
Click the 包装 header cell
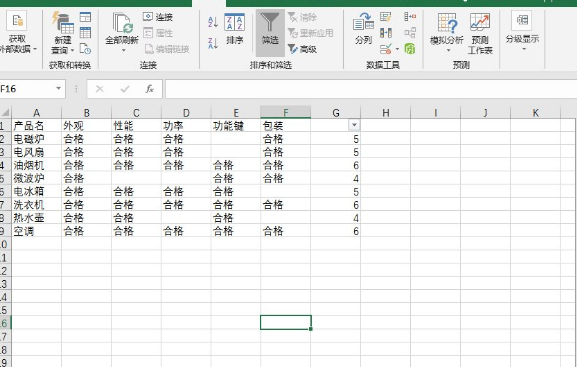pos(286,126)
